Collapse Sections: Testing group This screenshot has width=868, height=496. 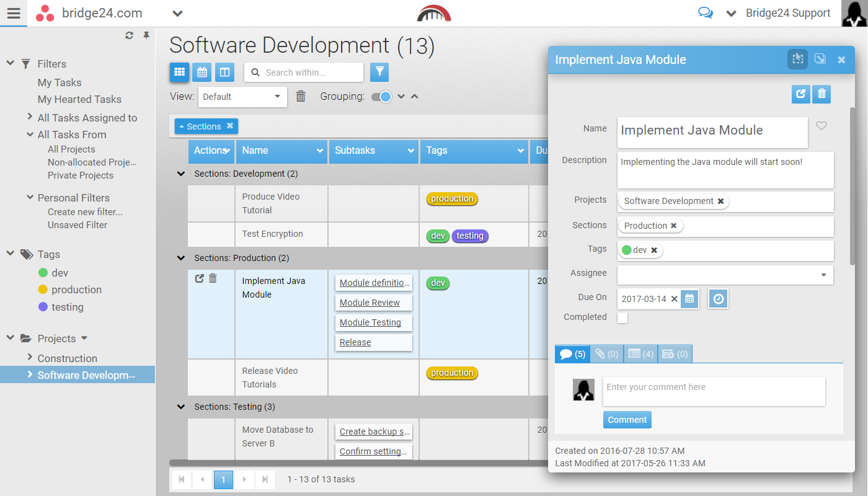180,407
